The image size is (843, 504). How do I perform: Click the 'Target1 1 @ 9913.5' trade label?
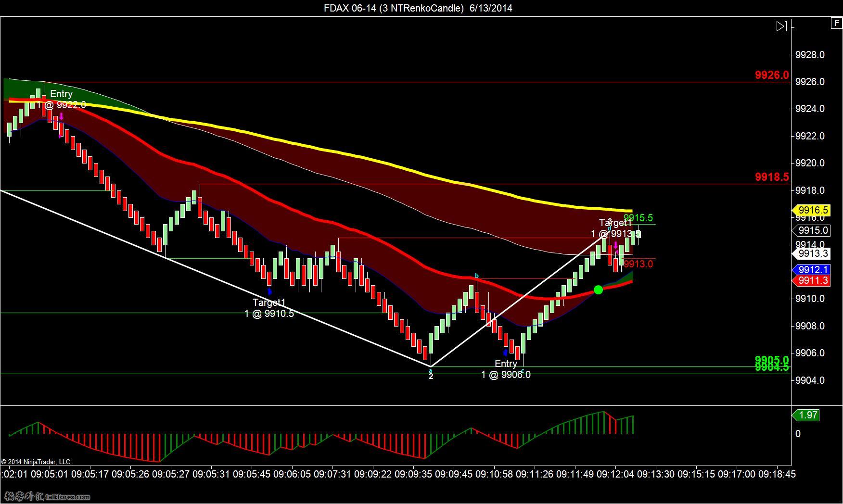click(616, 228)
